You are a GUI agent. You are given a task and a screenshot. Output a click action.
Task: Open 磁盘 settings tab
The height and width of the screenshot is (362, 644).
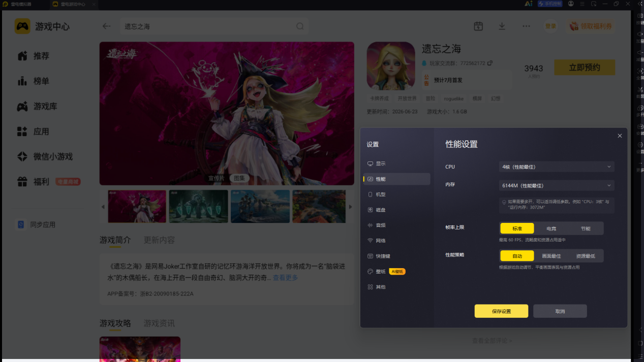(396, 210)
